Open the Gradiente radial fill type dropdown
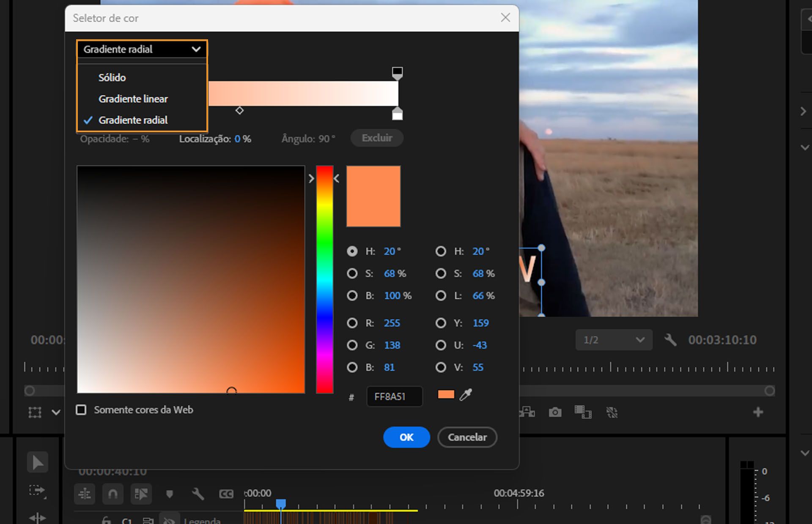The height and width of the screenshot is (524, 812). (142, 49)
